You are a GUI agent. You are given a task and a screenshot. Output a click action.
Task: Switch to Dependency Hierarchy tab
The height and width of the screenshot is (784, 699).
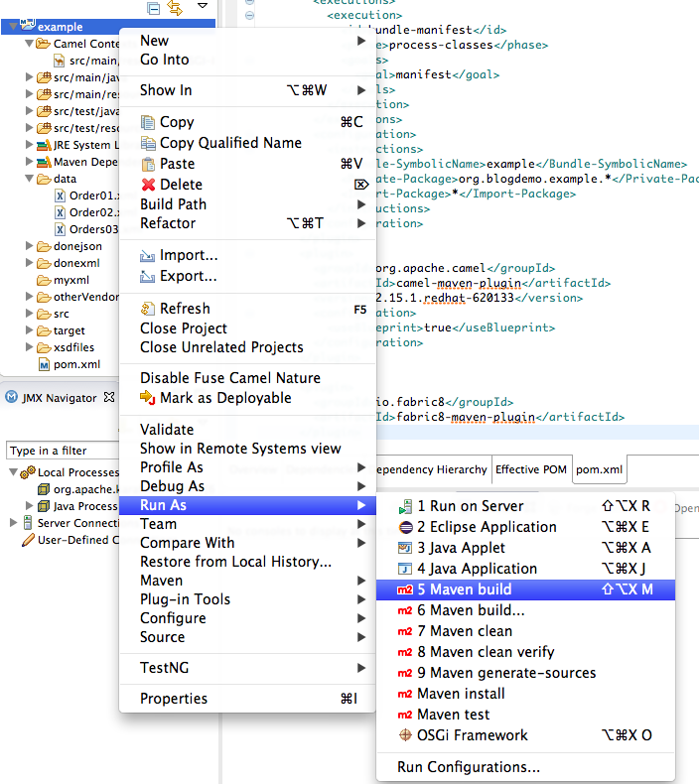(431, 470)
